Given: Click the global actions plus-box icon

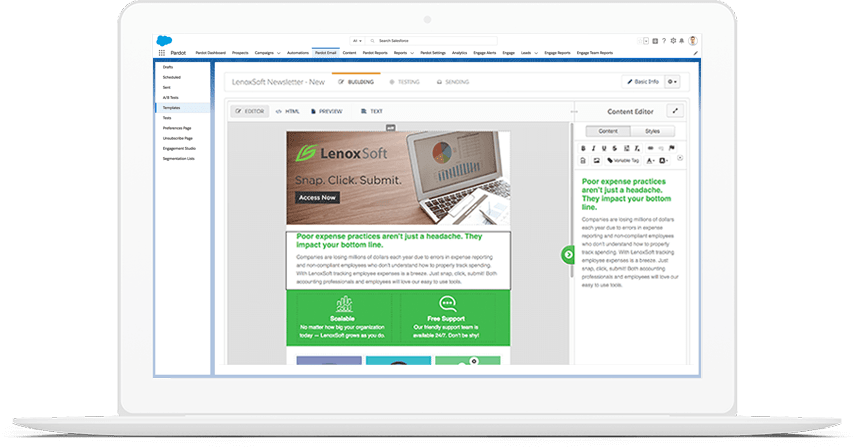Looking at the screenshot, I should (655, 41).
